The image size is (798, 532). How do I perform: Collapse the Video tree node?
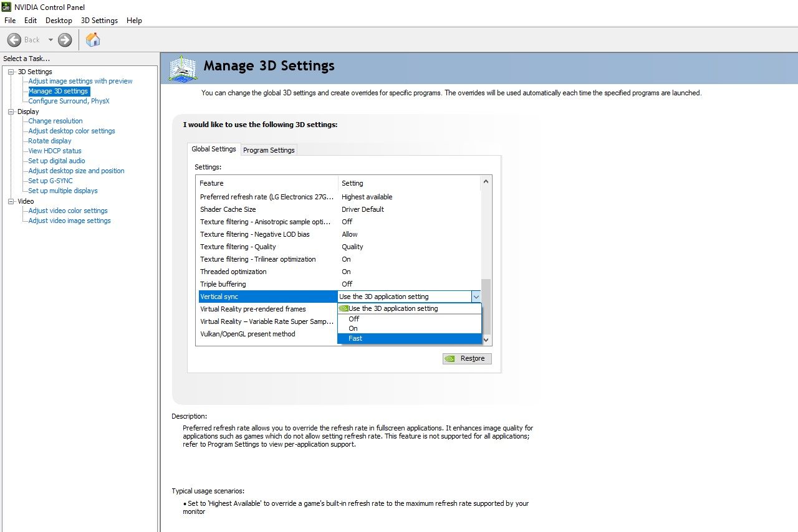tap(11, 201)
